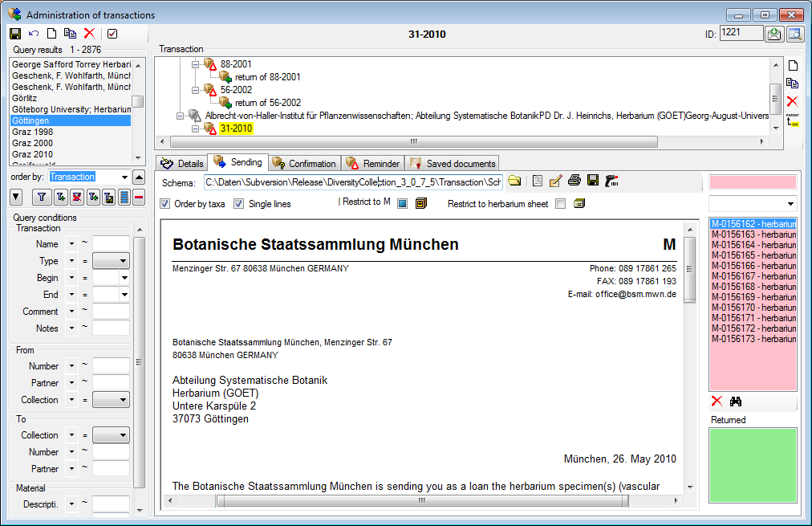This screenshot has width=812, height=526.
Task: Toggle the checkmark option icon in the main toolbar
Action: click(112, 34)
